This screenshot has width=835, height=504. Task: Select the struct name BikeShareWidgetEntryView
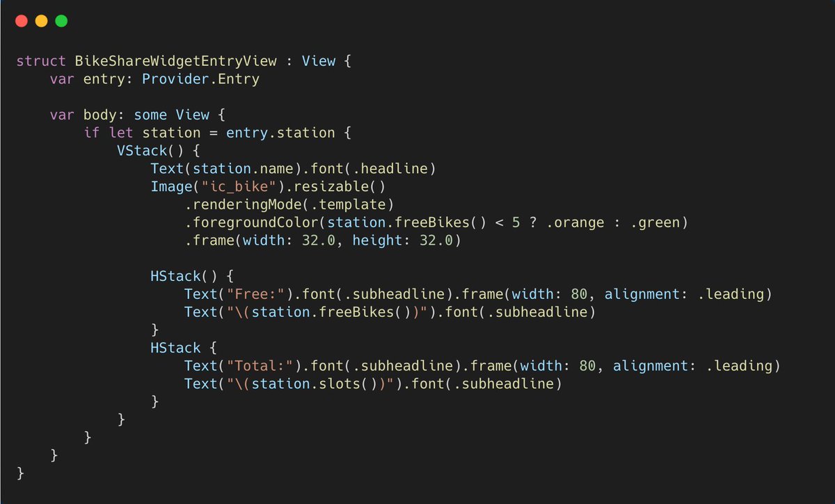[x=176, y=61]
